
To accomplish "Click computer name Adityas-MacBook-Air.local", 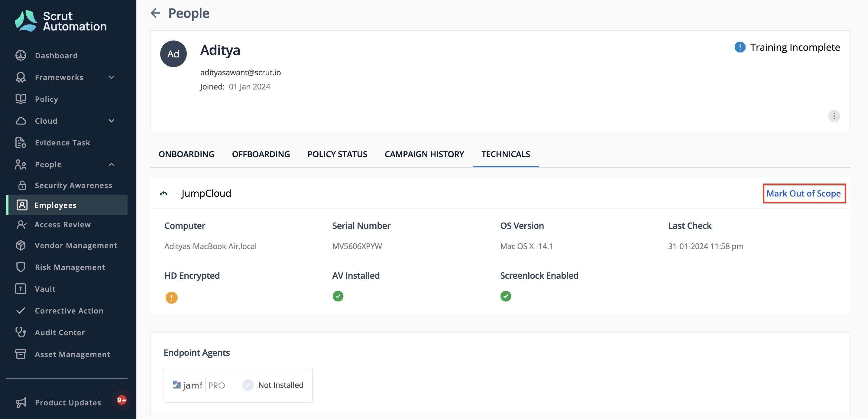I will click(x=210, y=246).
